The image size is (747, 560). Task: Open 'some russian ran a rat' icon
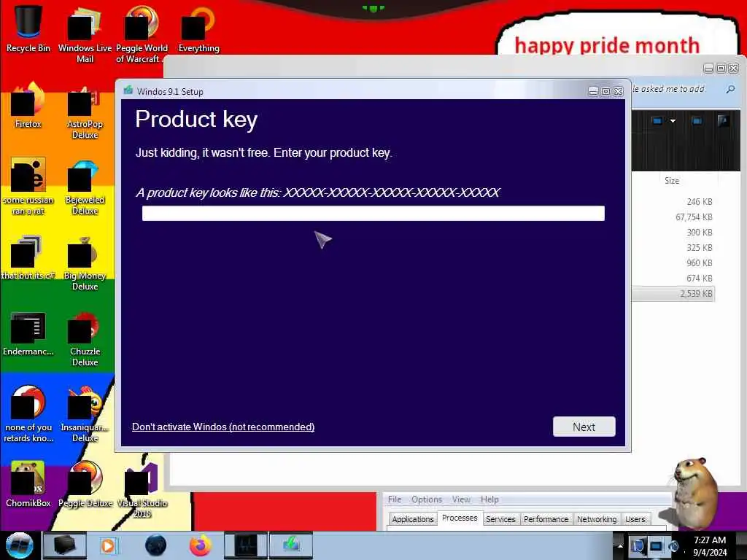(28, 186)
